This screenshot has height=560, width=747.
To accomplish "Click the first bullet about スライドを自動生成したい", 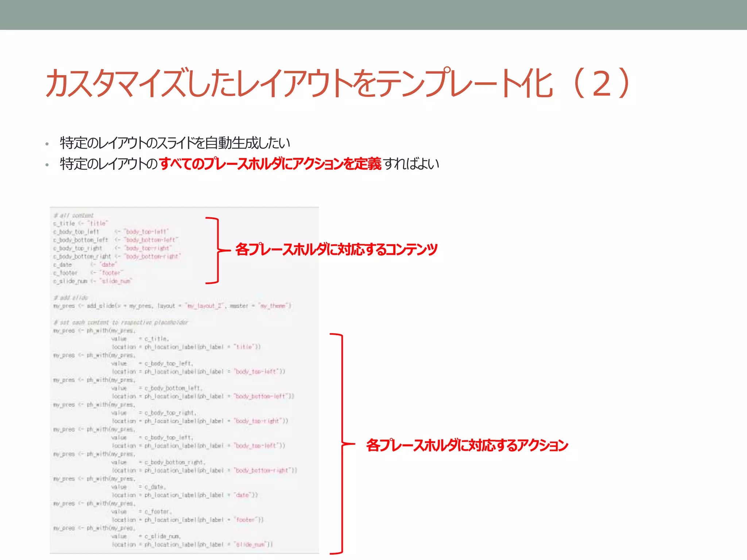I will tap(175, 143).
